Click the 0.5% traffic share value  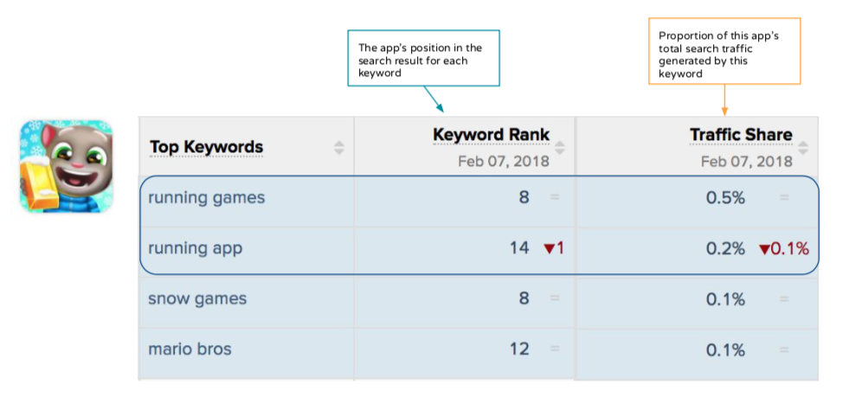click(725, 197)
